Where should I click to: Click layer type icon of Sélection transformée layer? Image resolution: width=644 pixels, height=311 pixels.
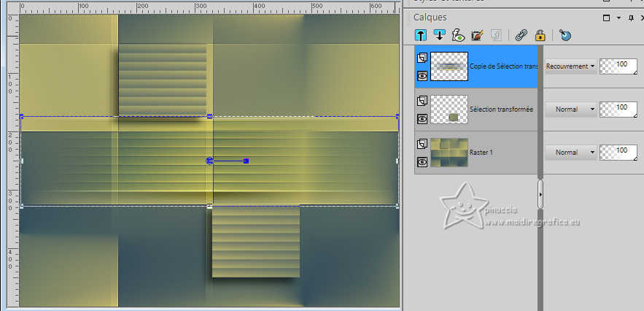pos(422,101)
